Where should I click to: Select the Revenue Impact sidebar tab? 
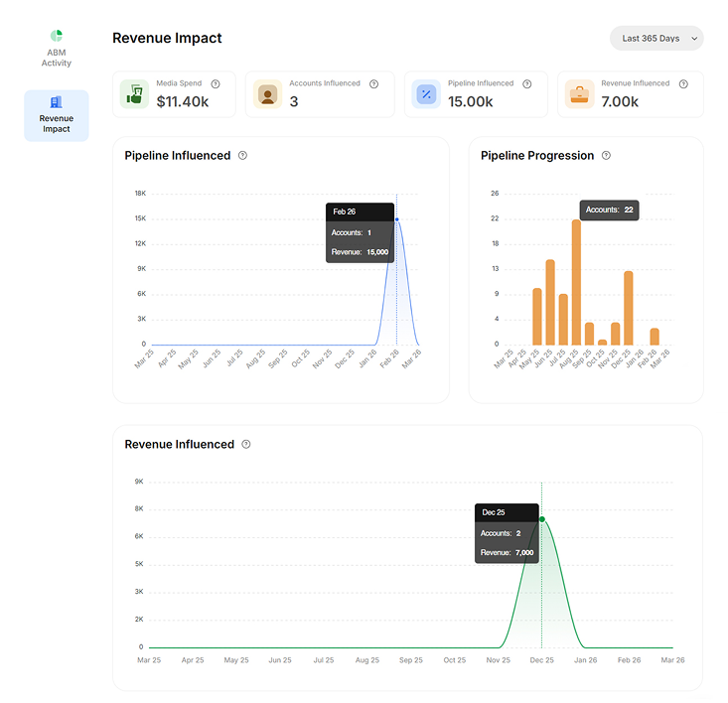(x=57, y=115)
